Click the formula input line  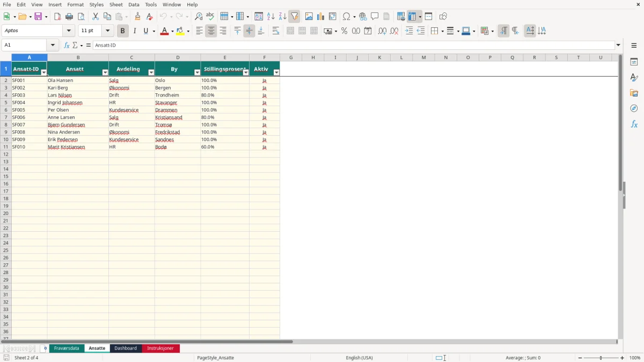[354, 45]
